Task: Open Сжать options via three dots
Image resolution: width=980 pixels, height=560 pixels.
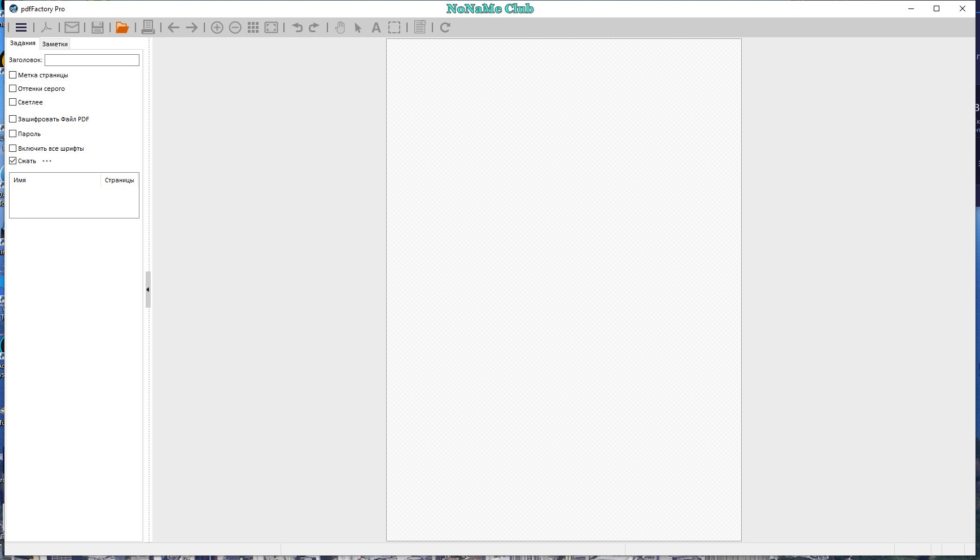Action: 47,161
